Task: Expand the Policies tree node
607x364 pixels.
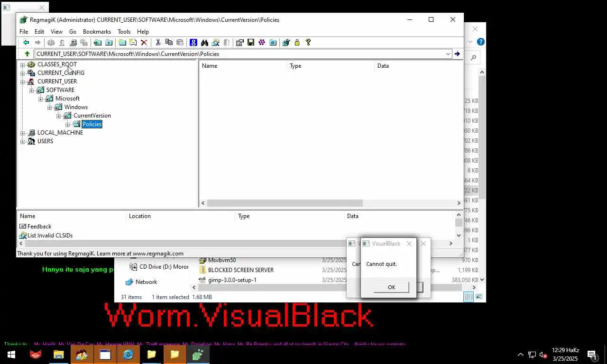Action: pos(67,124)
